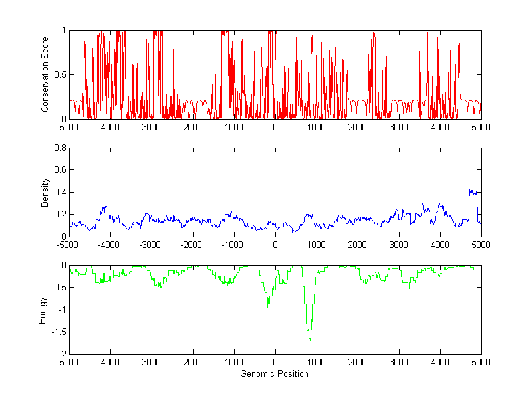Click the 3000 tick label under Energy plot
Screen dimensions: 532x398
click(x=399, y=363)
